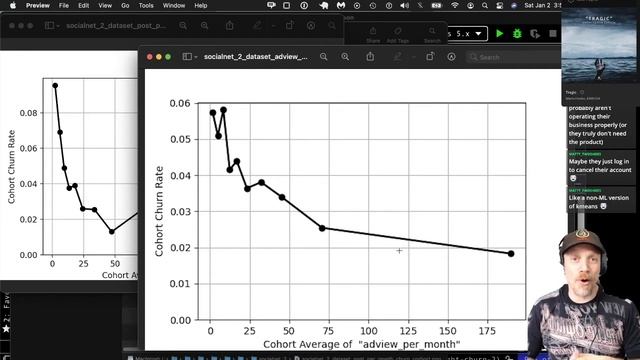The width and height of the screenshot is (640, 360).
Task: Click the chat message about canceling their account
Action: pos(600,166)
